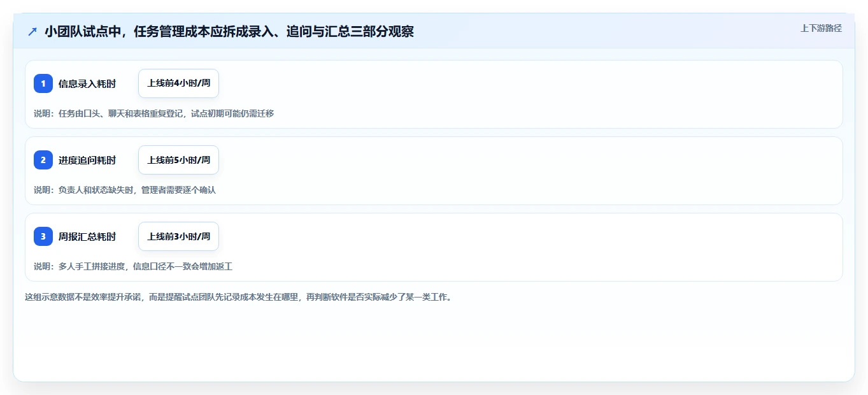Click the footnote starting with 这组示意数据
This screenshot has height=395, width=868.
pyautogui.click(x=238, y=297)
